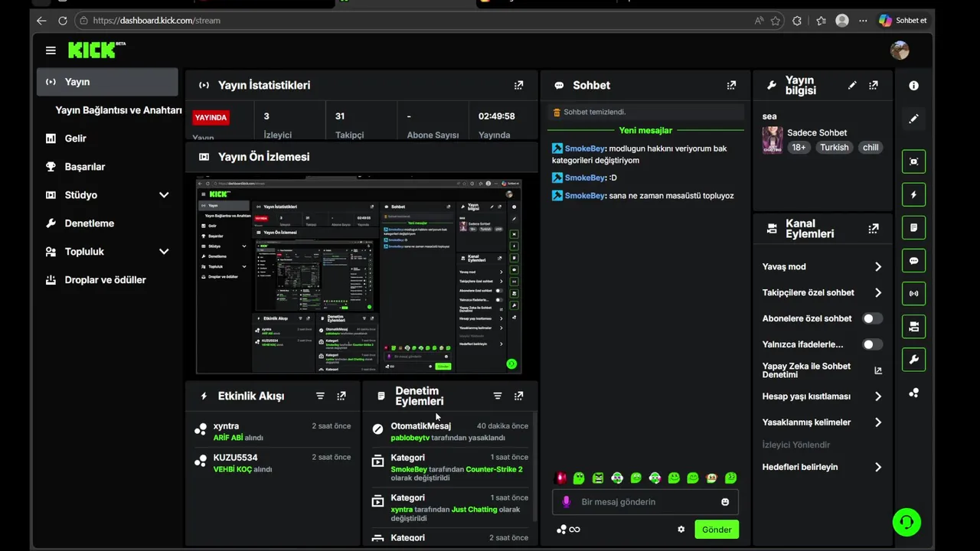The width and height of the screenshot is (980, 551).
Task: Click the Denetim Eylemleri scrollbar
Action: 534,467
